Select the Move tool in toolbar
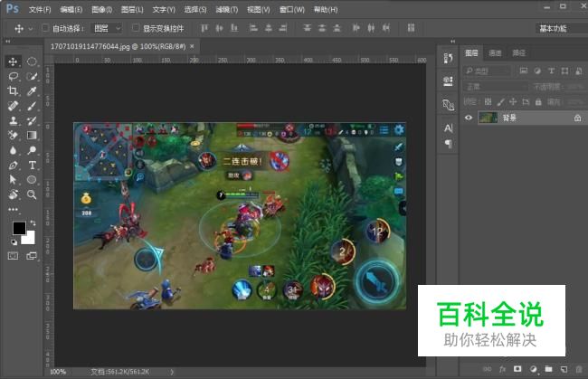This screenshot has width=588, height=379. (13, 62)
